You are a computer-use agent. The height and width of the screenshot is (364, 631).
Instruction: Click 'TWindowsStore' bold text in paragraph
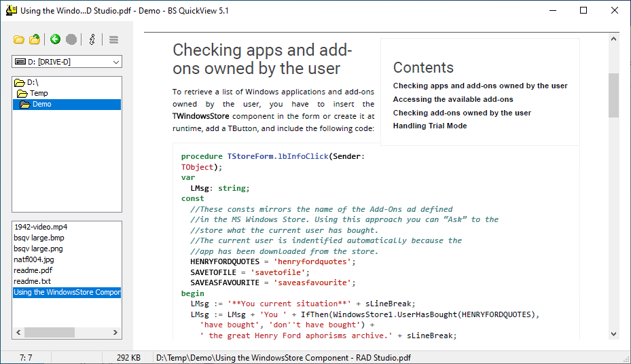tap(201, 116)
